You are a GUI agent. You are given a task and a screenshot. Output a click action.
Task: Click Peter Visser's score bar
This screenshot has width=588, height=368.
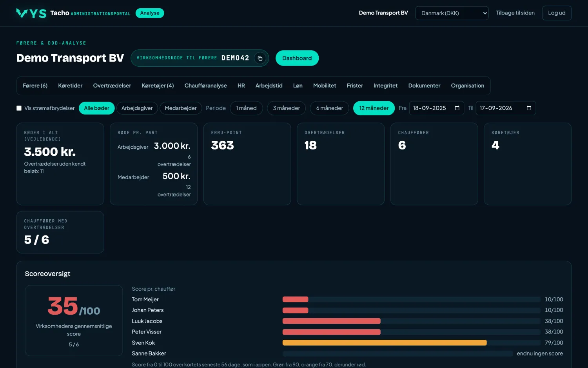click(x=332, y=332)
